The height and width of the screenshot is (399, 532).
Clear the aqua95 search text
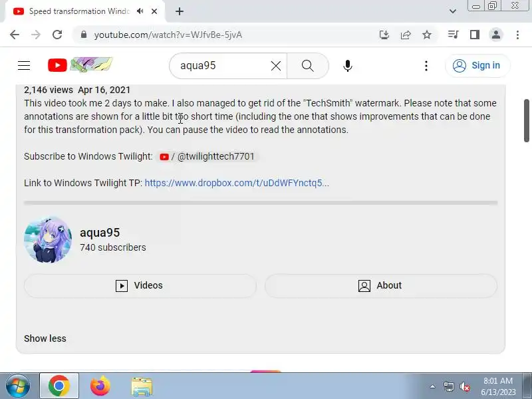click(x=276, y=66)
